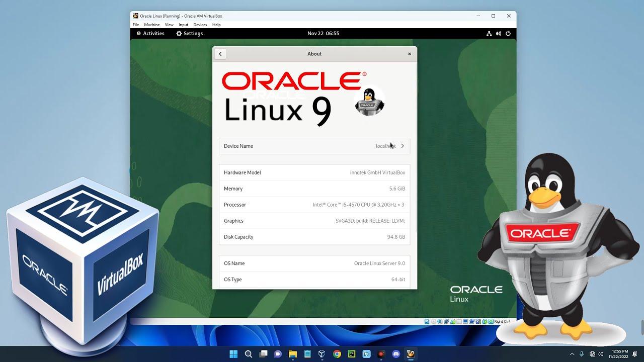Open Google Chrome from the Windows taskbar
The width and height of the screenshot is (644, 362).
click(337, 354)
